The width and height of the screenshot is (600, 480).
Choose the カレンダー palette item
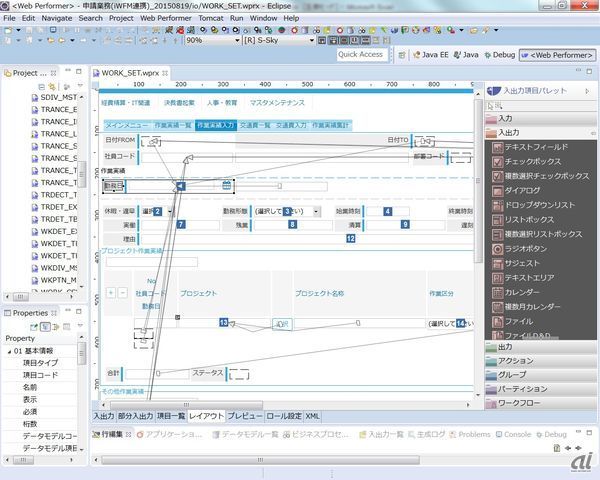click(526, 293)
